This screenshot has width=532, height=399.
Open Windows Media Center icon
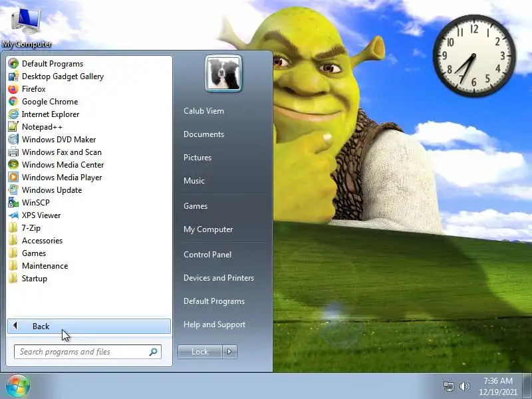tap(13, 164)
